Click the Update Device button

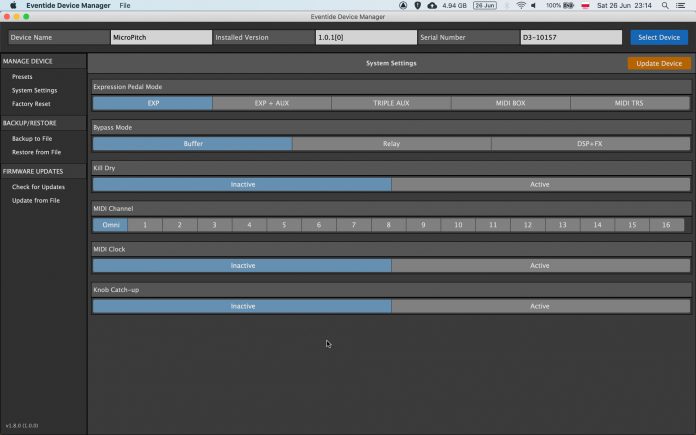(658, 63)
